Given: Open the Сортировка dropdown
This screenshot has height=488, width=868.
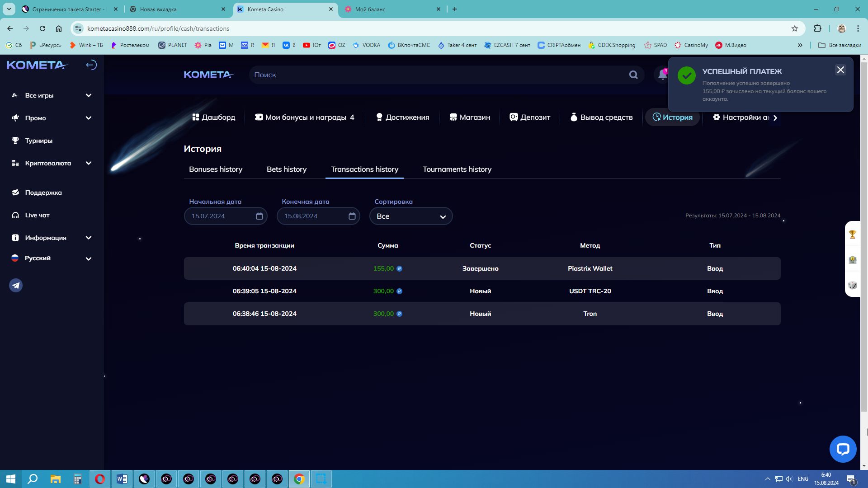Looking at the screenshot, I should click(410, 216).
